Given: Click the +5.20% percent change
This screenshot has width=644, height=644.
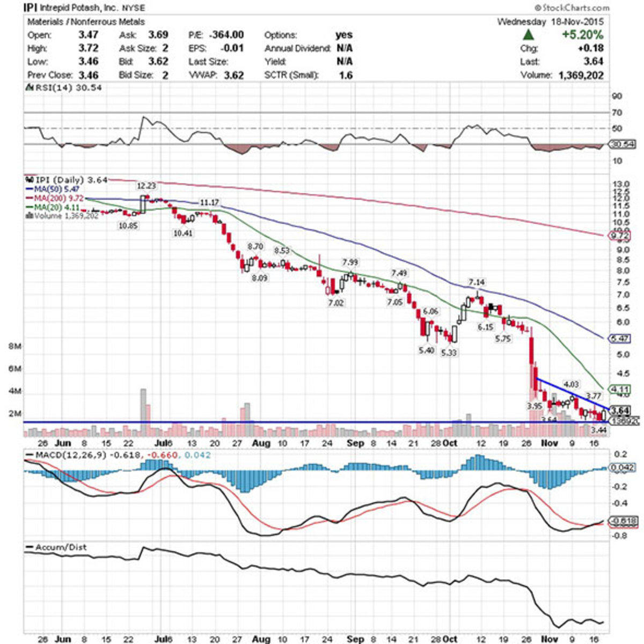Looking at the screenshot, I should 583,35.
